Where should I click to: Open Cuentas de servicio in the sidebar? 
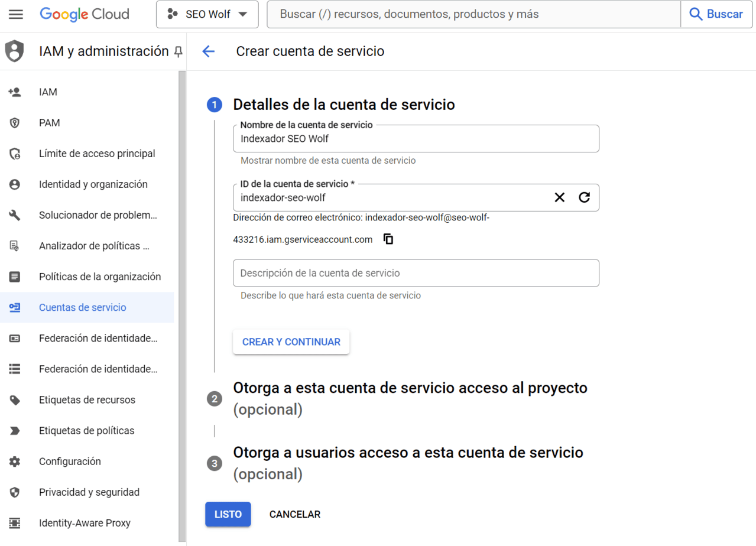coord(82,307)
